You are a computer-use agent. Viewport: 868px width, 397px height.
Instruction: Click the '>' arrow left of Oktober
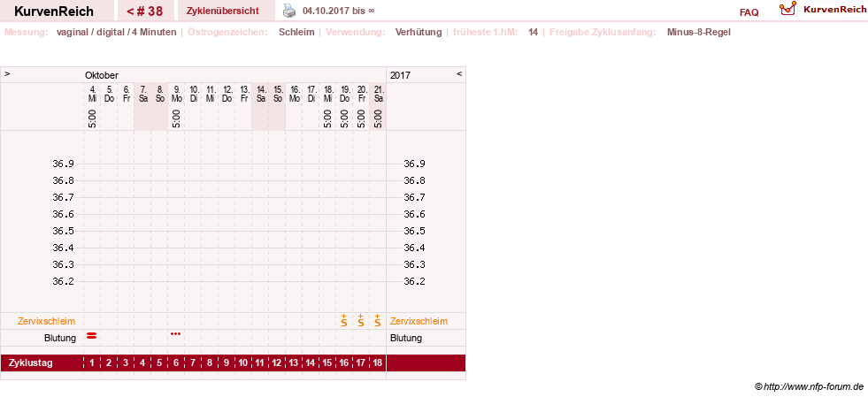click(x=7, y=73)
